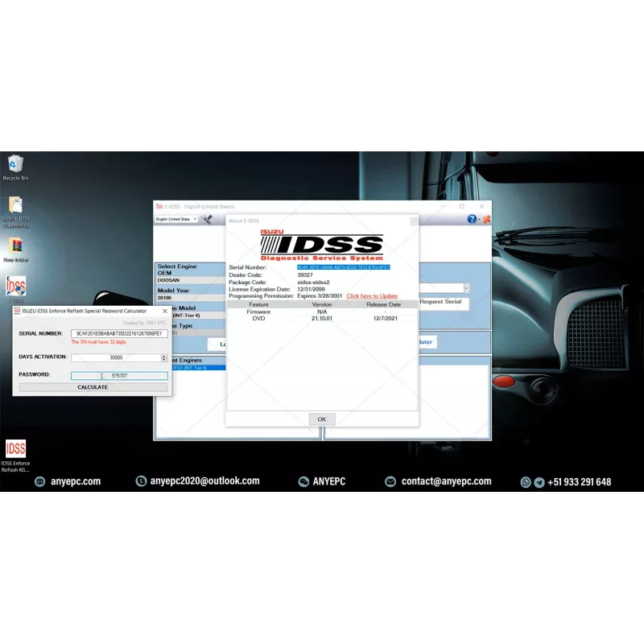The height and width of the screenshot is (644, 644).
Task: Launch the IDSS Enforce Reflash KG desktop icon
Action: (x=14, y=448)
